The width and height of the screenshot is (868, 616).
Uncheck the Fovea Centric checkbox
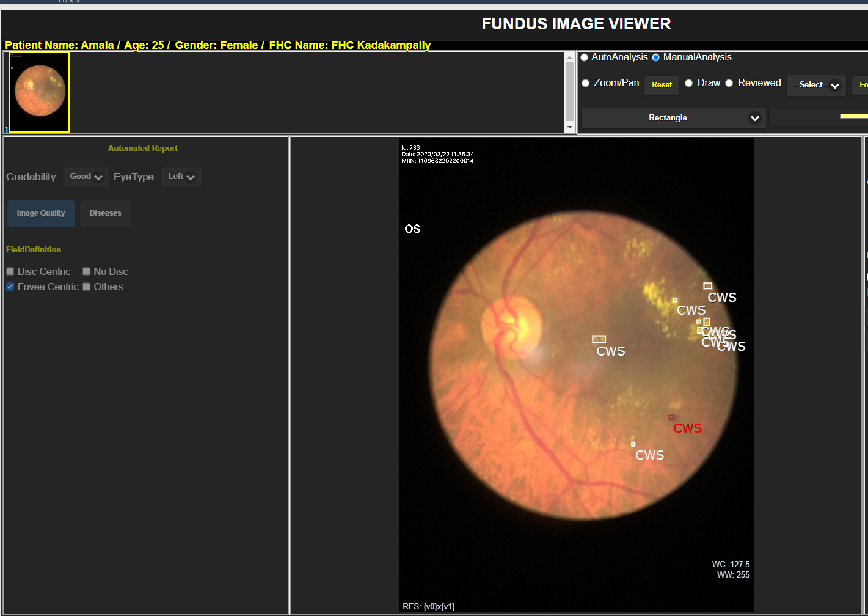pyautogui.click(x=10, y=287)
